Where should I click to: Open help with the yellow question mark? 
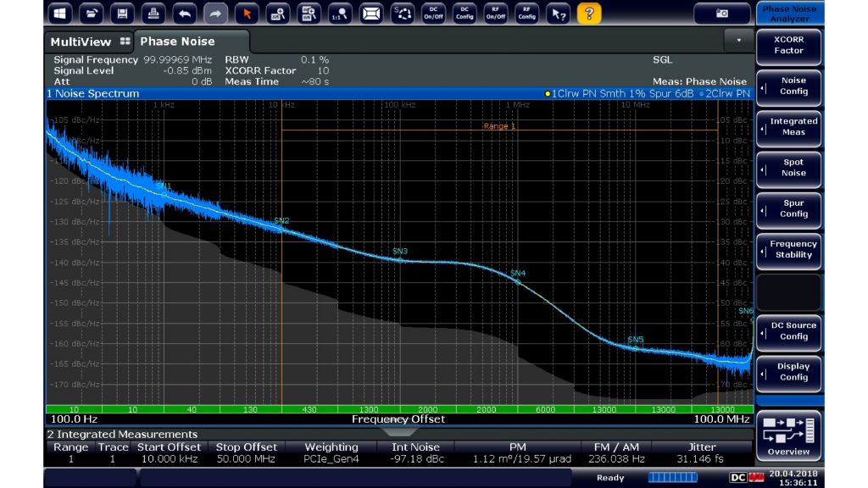coord(587,14)
